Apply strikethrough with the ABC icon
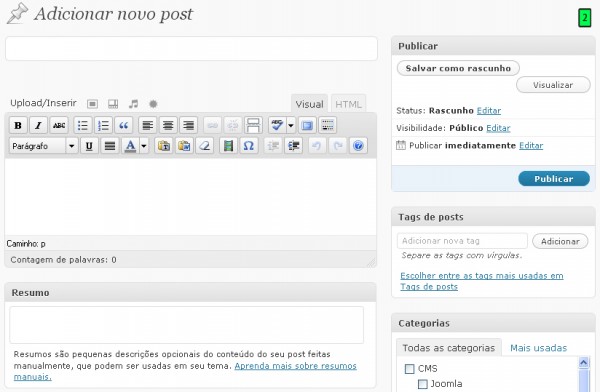Screen dimensions: 600x392 (59, 125)
